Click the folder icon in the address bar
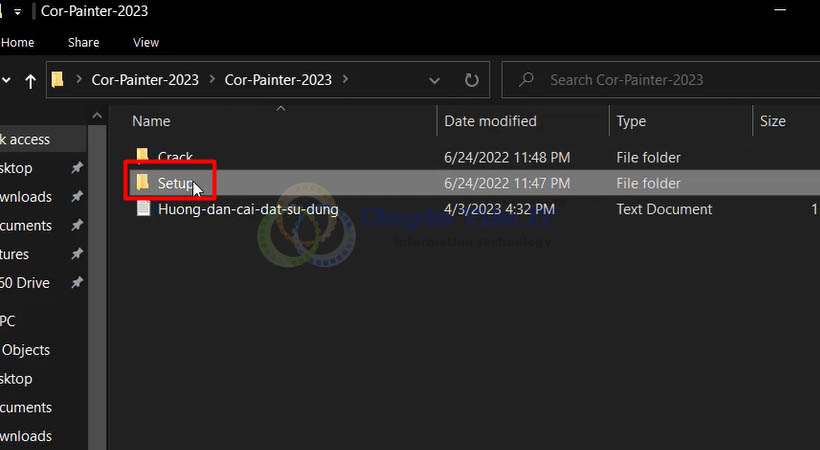 pos(58,80)
